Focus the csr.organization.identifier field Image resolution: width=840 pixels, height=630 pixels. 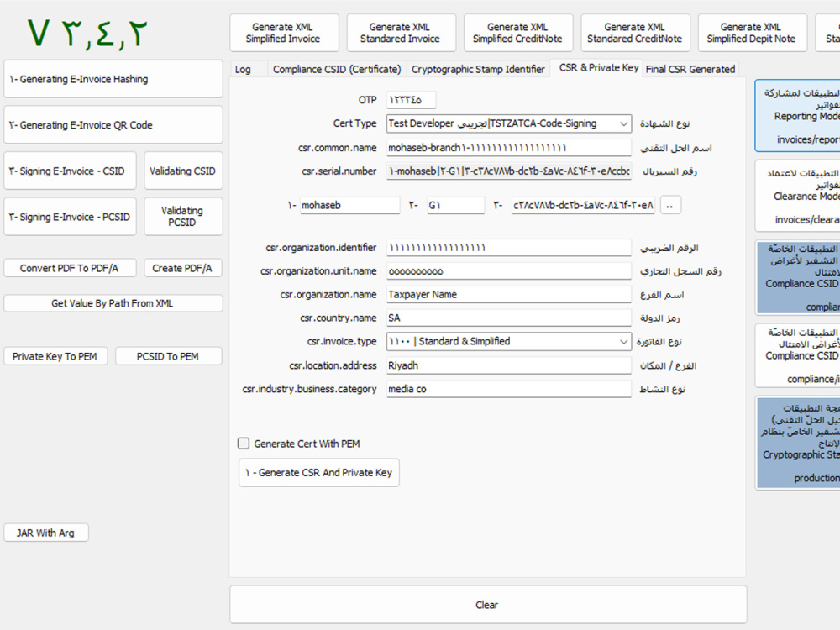[x=509, y=248]
